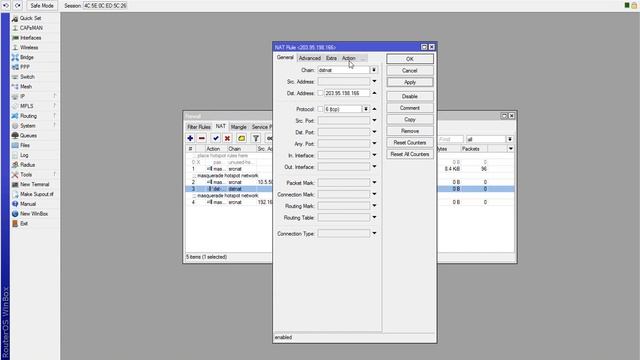Click Disable button in NAT Rule

pyautogui.click(x=410, y=97)
